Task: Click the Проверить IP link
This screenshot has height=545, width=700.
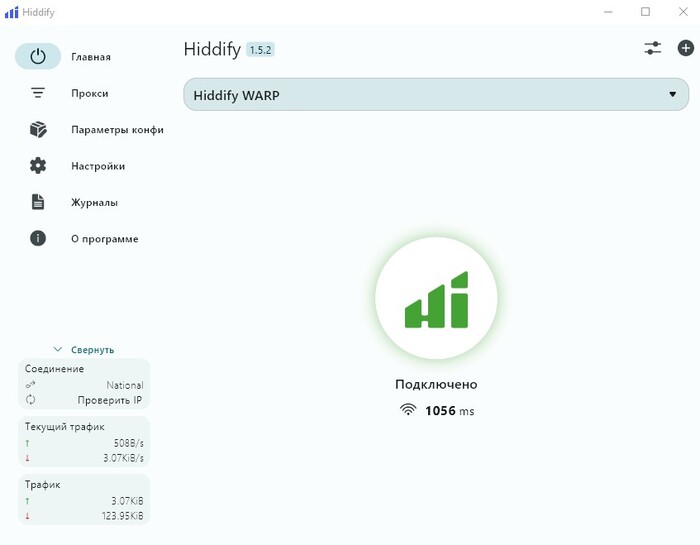Action: point(110,400)
